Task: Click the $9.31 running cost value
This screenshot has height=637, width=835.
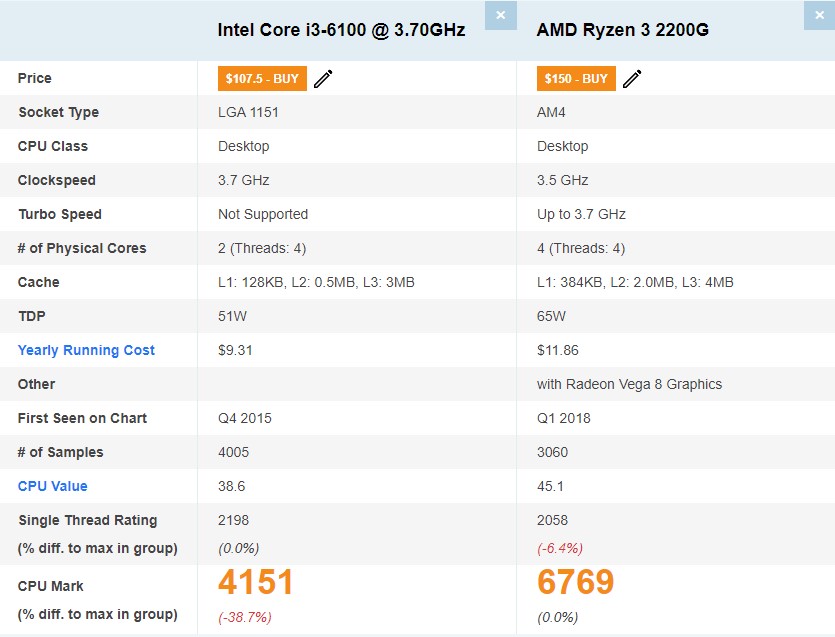Action: [235, 350]
